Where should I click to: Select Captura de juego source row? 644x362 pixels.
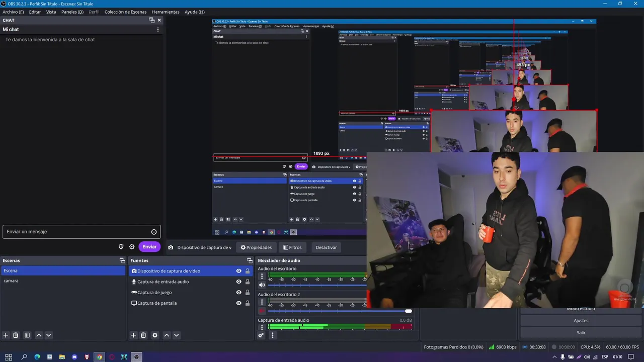(x=191, y=293)
